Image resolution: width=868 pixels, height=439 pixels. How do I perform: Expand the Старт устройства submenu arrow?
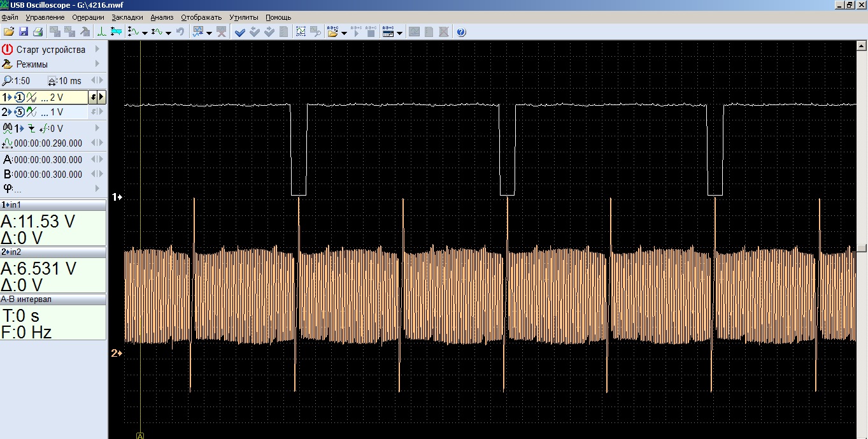click(97, 50)
